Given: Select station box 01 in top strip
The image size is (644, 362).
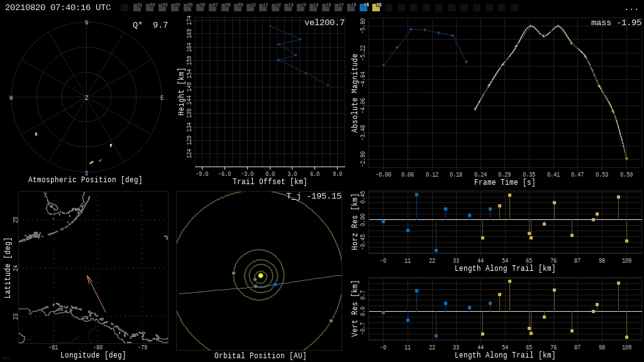Looking at the screenshot, I should 137,7.
